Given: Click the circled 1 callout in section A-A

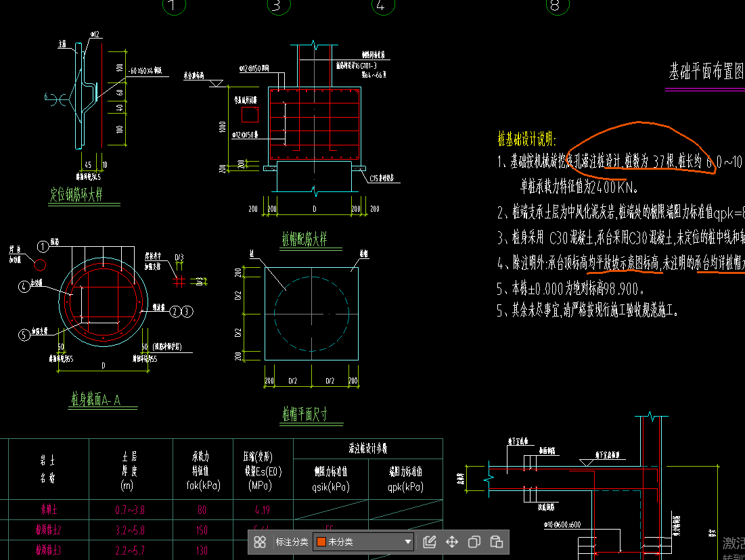Looking at the screenshot, I should coord(43,246).
